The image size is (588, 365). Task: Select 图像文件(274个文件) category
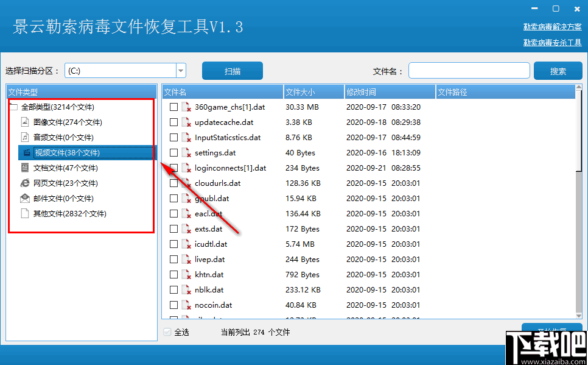pos(68,122)
